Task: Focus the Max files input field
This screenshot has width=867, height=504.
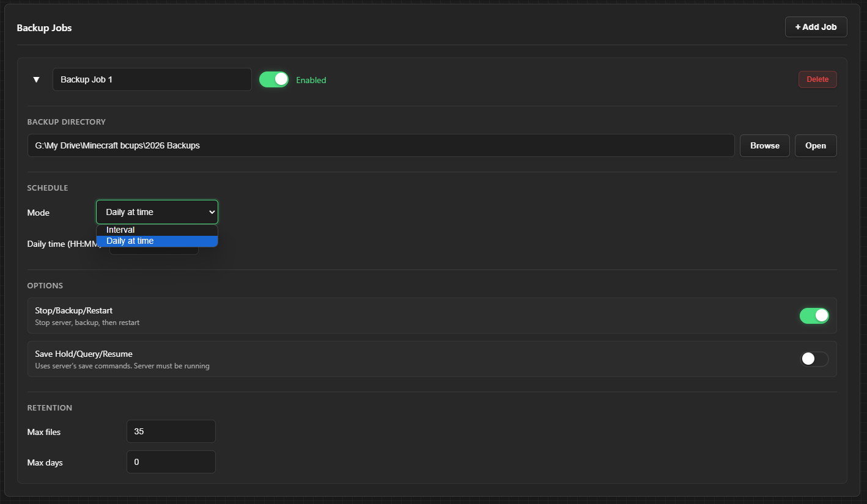Action: pyautogui.click(x=171, y=431)
